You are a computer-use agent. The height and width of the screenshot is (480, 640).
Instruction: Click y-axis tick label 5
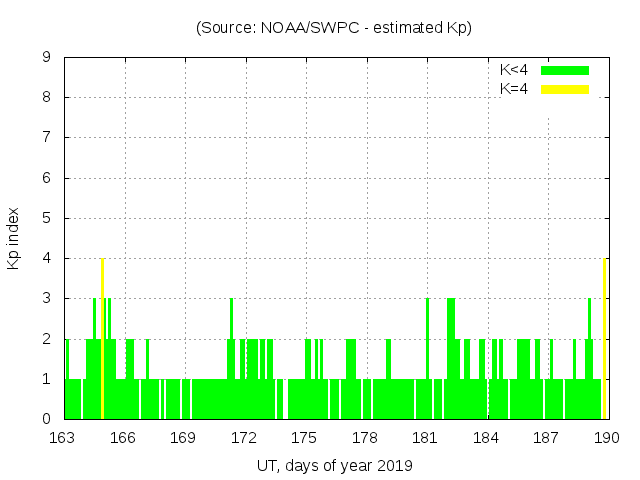point(46,218)
